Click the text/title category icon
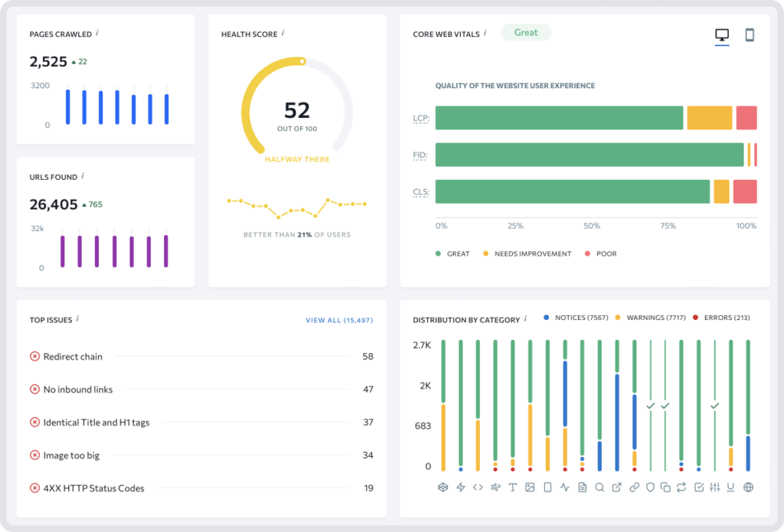The height and width of the screenshot is (532, 784). pyautogui.click(x=513, y=488)
